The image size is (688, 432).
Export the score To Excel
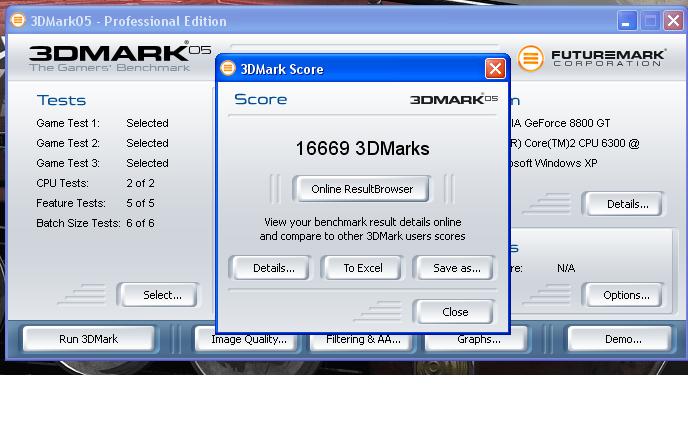pos(363,268)
